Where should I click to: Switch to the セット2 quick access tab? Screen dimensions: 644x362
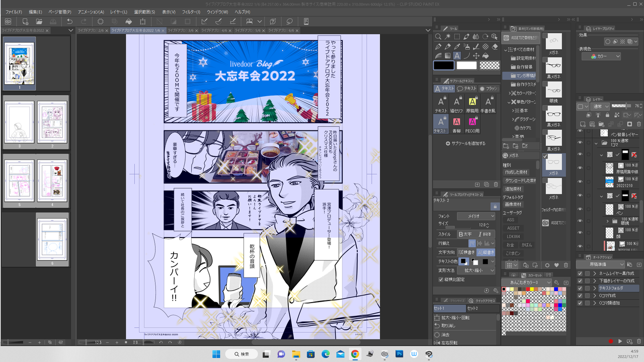click(x=482, y=308)
